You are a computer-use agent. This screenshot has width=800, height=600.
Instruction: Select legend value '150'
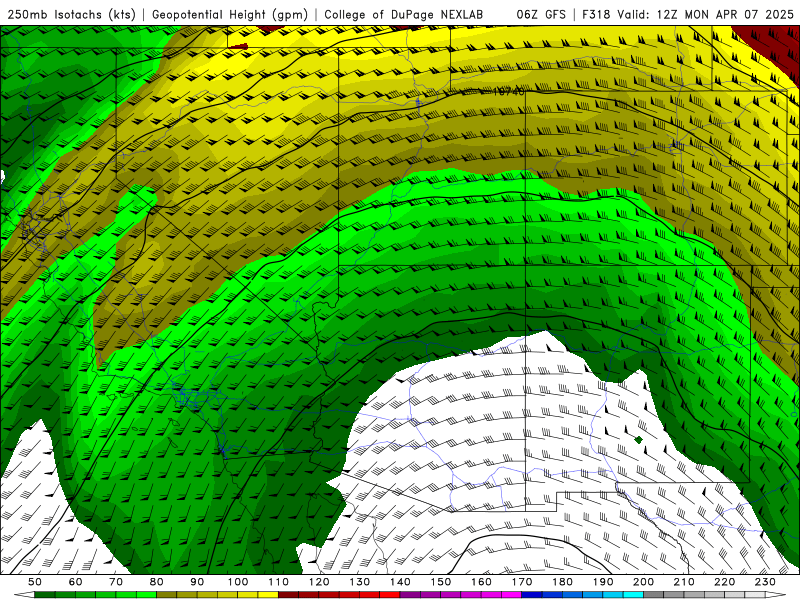441,582
